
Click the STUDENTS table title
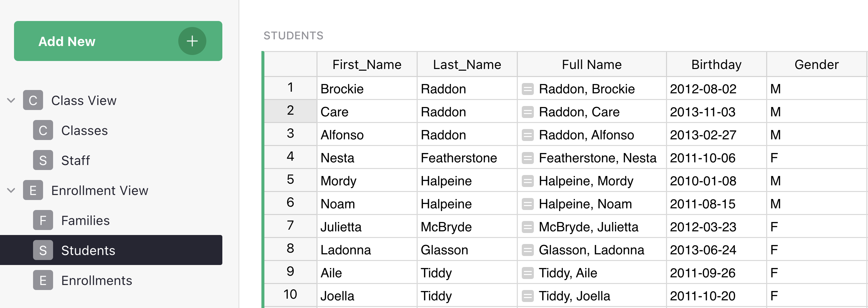[x=293, y=36]
